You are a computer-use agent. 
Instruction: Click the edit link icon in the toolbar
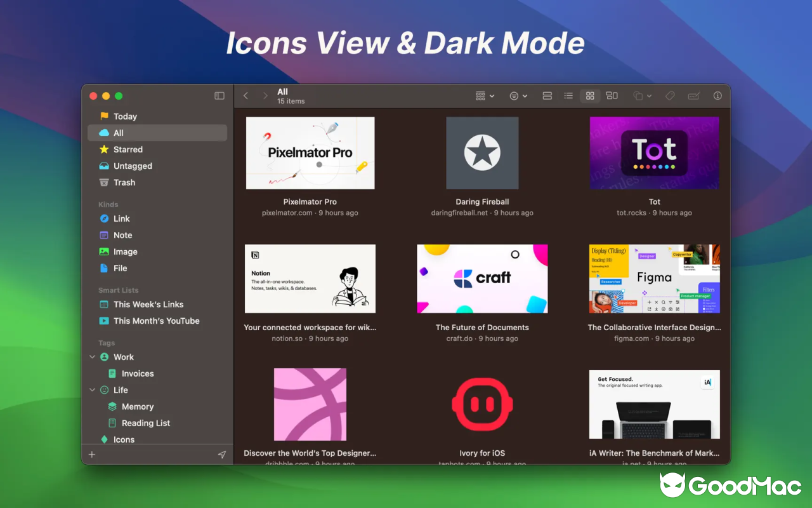pos(693,95)
